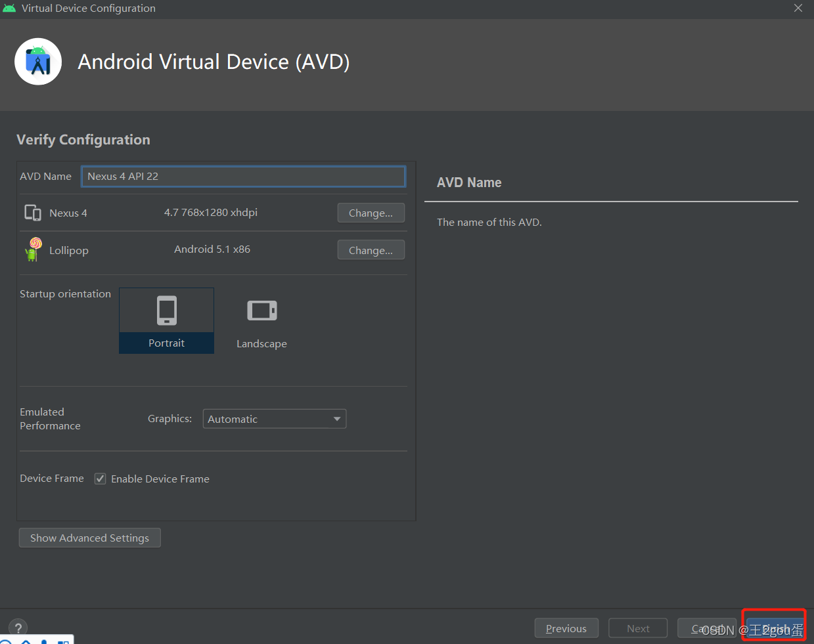Open the Graphics Automatic dropdown
Screen dimensions: 814x644
(x=275, y=419)
